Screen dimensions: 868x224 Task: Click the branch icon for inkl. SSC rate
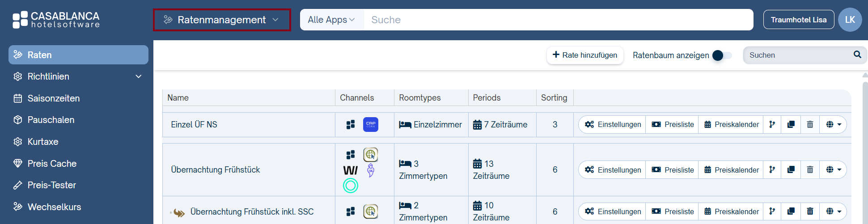[x=772, y=211]
